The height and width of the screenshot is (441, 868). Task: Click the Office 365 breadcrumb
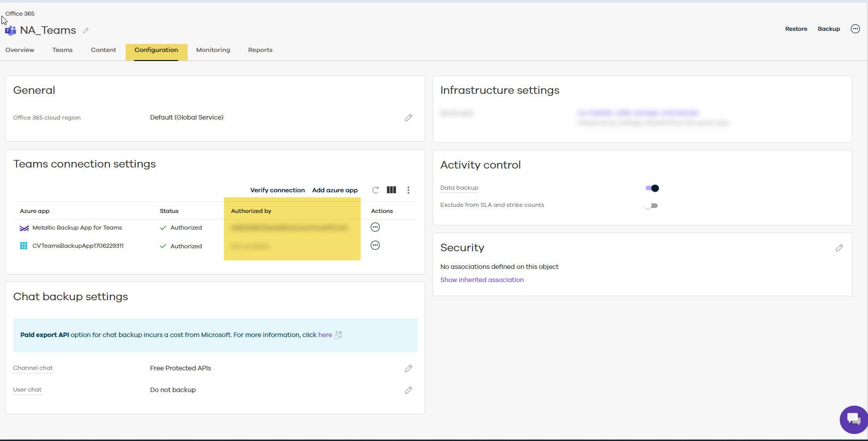click(20, 14)
